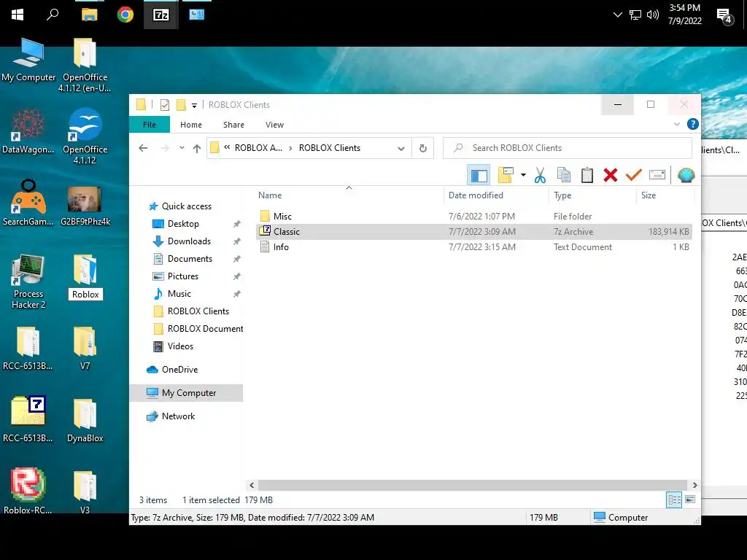The width and height of the screenshot is (747, 560).
Task: Click the folder options toolbar icon
Action: point(506,175)
